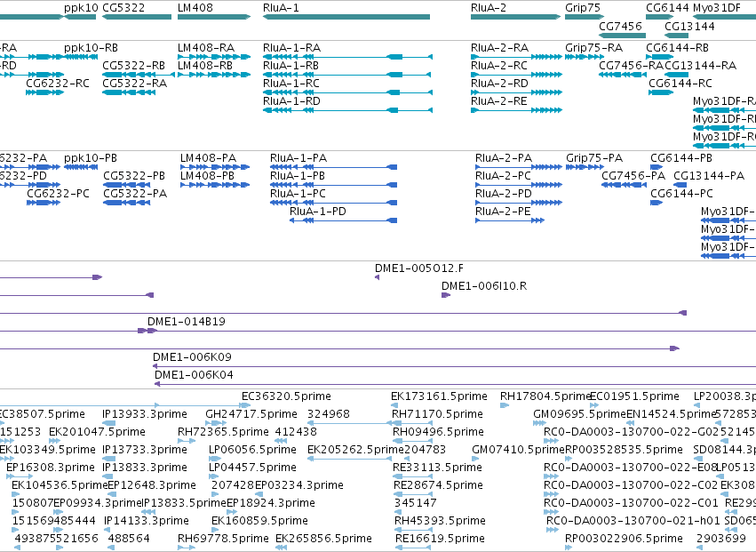Click transcript RluA-1-RD
The image size is (756, 552).
point(291,101)
